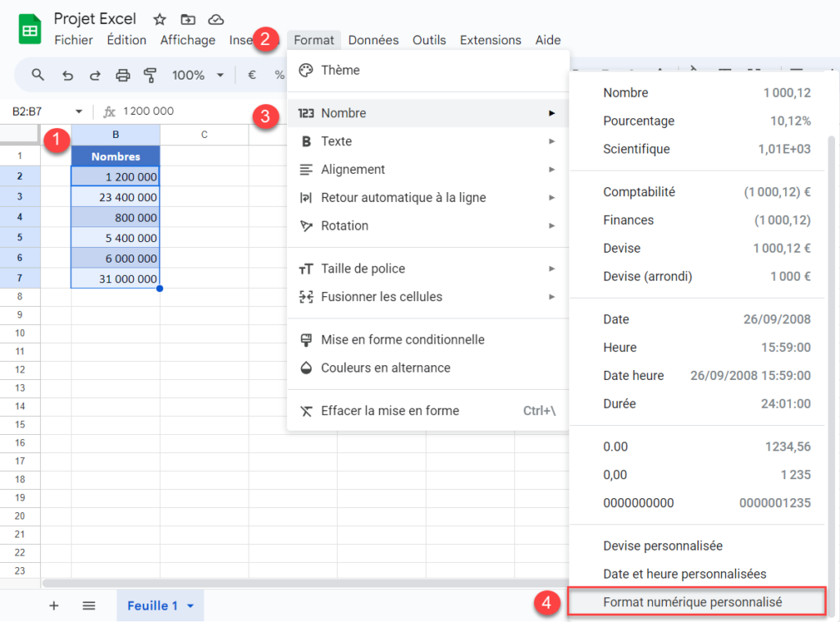The width and height of the screenshot is (840, 622).
Task: Select the paint format tool
Action: [x=152, y=75]
